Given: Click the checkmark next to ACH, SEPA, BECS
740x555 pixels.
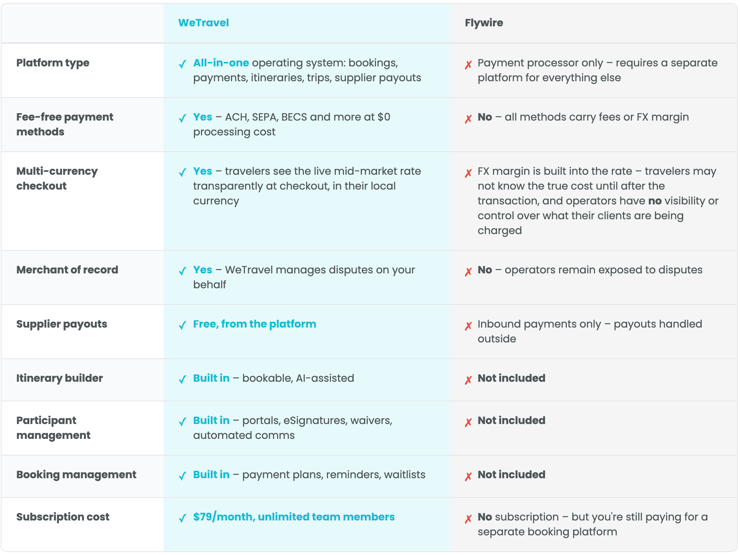Looking at the screenshot, I should pyautogui.click(x=182, y=118).
